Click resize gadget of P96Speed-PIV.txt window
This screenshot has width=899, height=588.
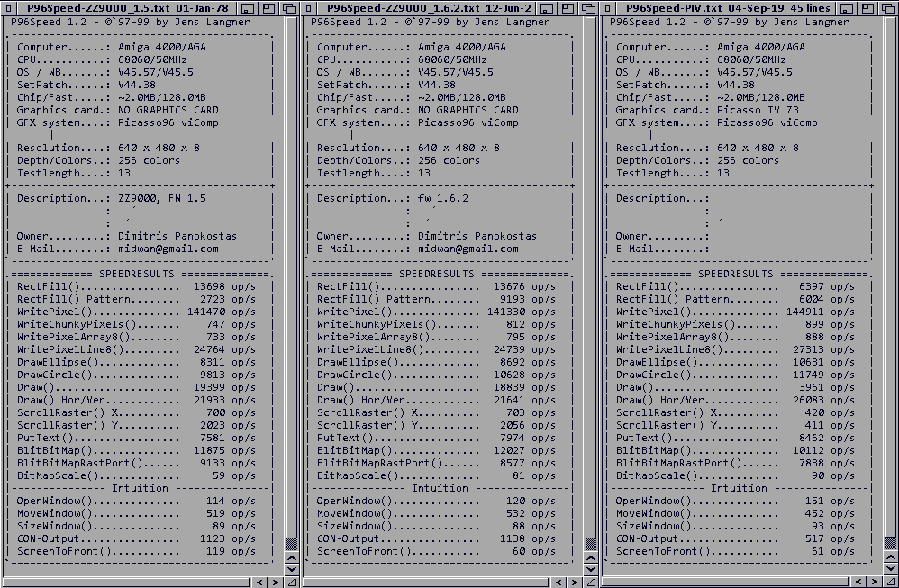pos(890,582)
